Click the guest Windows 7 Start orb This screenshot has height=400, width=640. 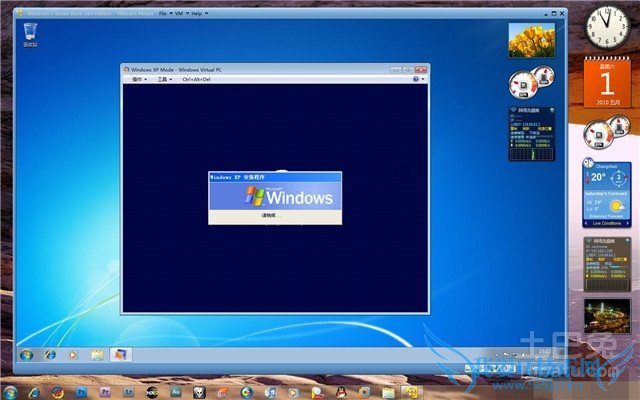[27, 355]
